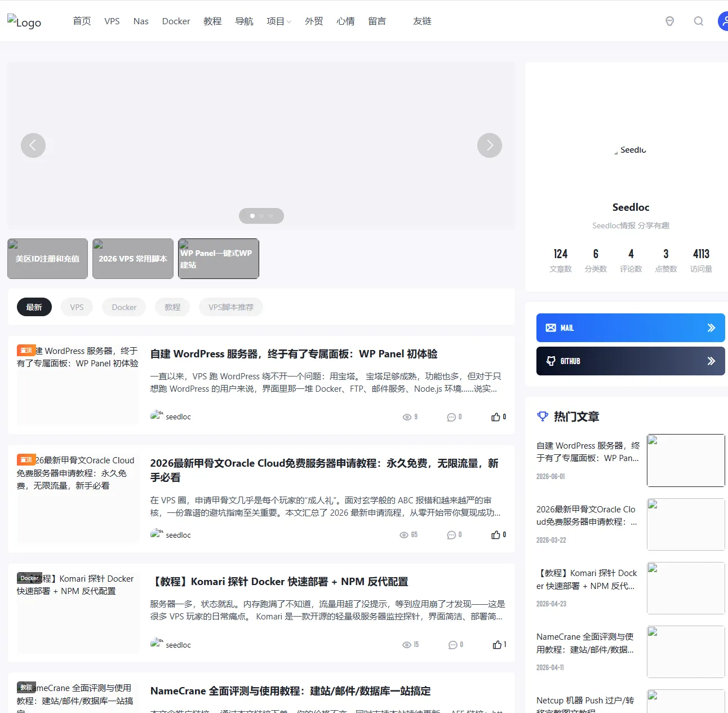Click the double chevron on GITHUB
The height and width of the screenshot is (713, 728).
click(x=711, y=361)
